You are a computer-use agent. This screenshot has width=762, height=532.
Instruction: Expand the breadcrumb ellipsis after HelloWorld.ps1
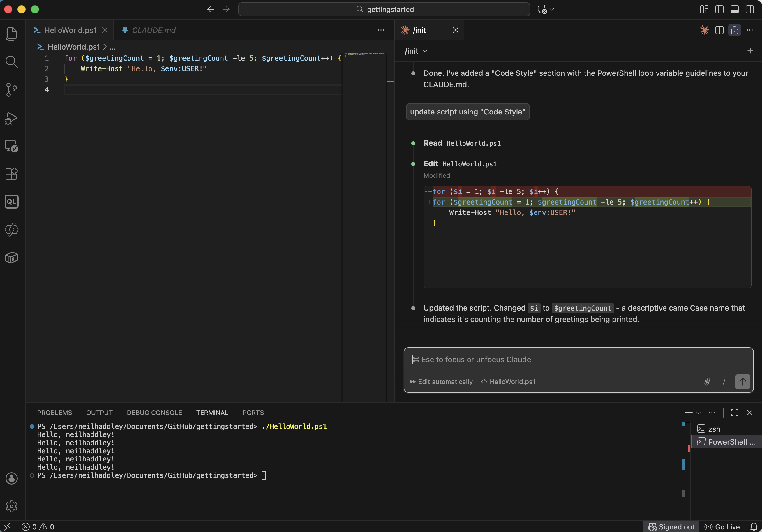pyautogui.click(x=113, y=47)
